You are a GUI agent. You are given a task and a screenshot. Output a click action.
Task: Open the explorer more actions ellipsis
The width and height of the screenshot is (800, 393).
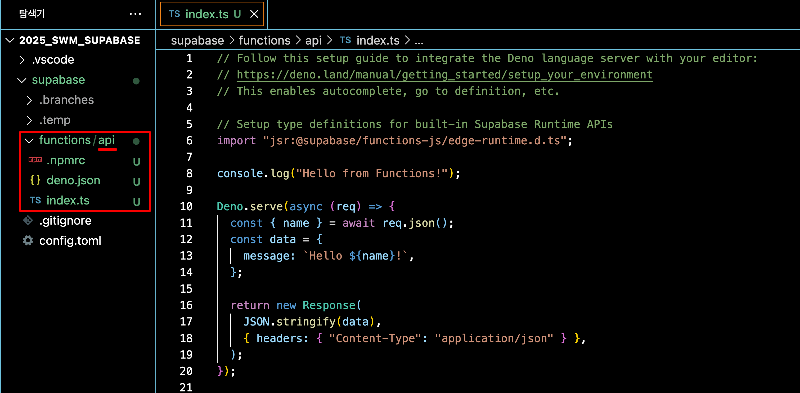click(135, 14)
